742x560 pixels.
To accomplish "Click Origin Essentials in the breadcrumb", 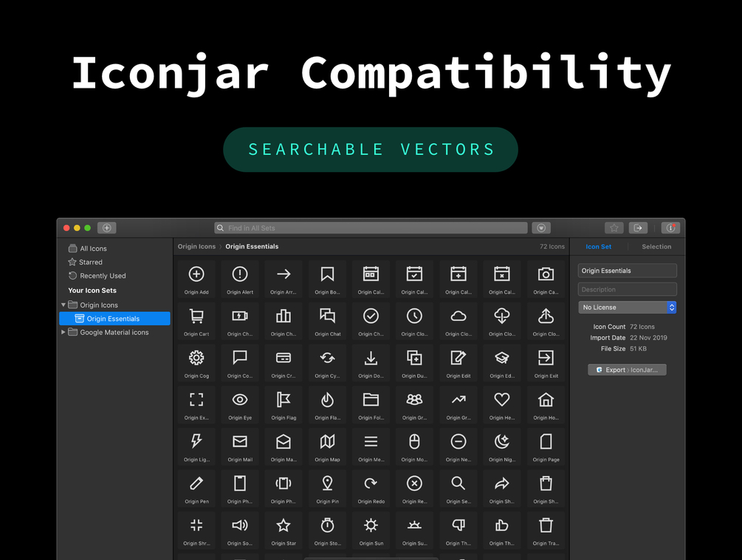I will coord(252,246).
